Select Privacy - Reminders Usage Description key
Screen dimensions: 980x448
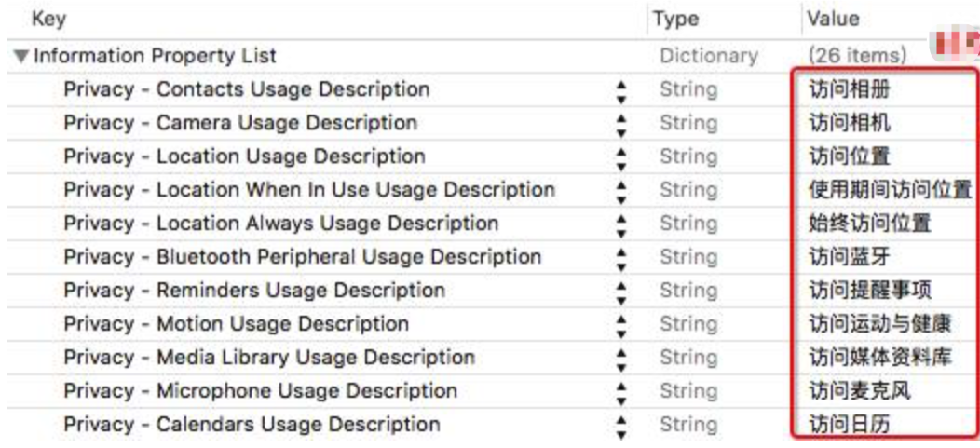coord(253,292)
